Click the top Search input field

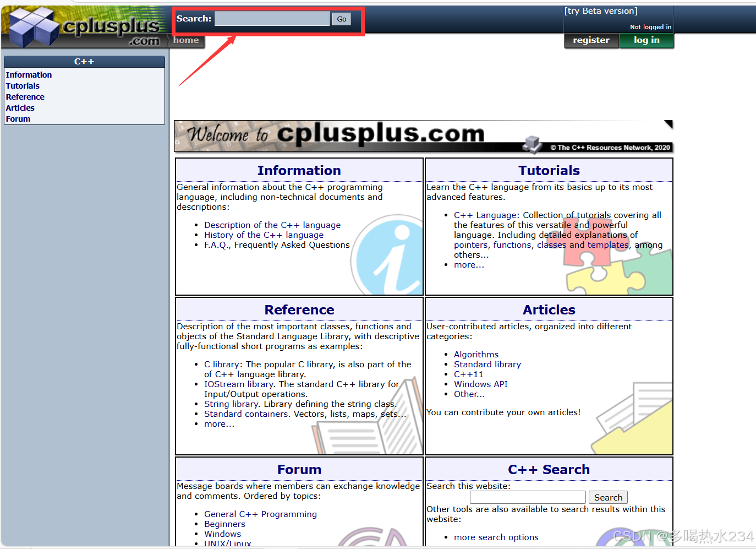272,19
